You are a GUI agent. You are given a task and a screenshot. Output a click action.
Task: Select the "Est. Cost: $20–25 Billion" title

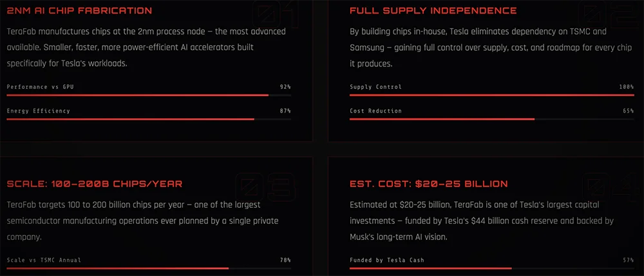(428, 184)
